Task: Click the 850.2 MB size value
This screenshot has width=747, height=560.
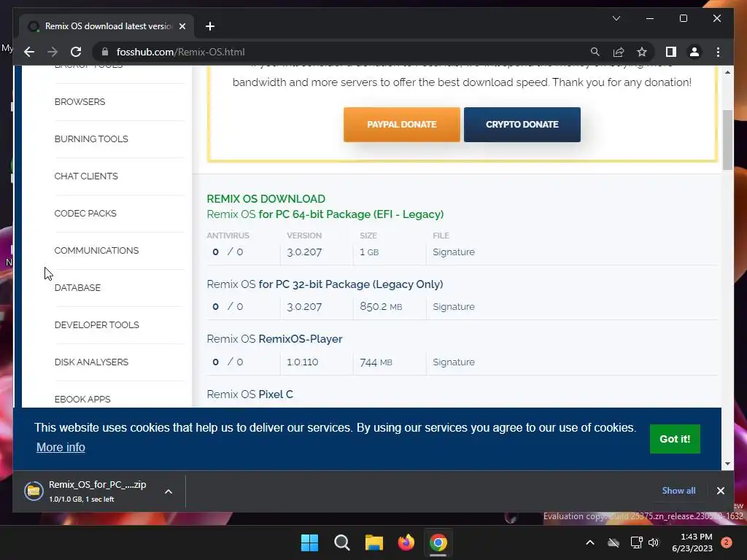Action: click(x=381, y=307)
